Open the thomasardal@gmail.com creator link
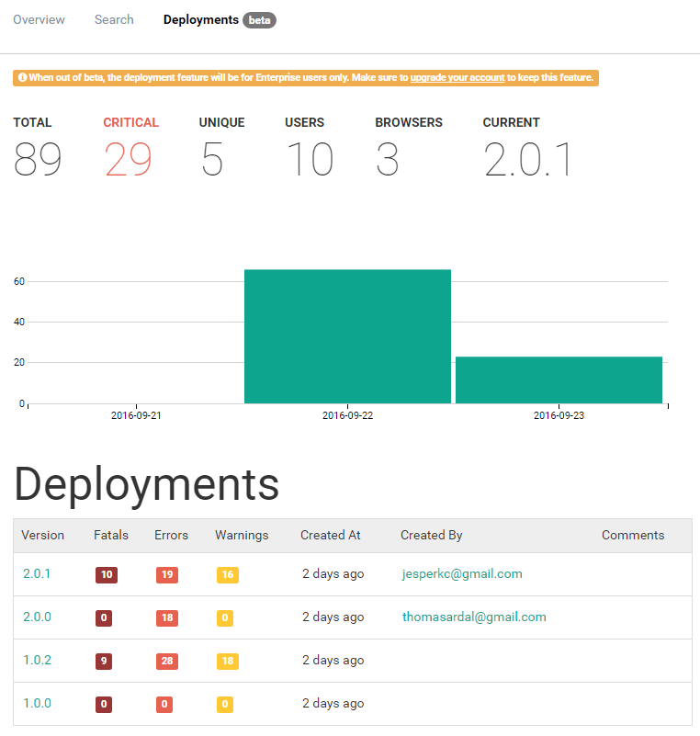 474,617
